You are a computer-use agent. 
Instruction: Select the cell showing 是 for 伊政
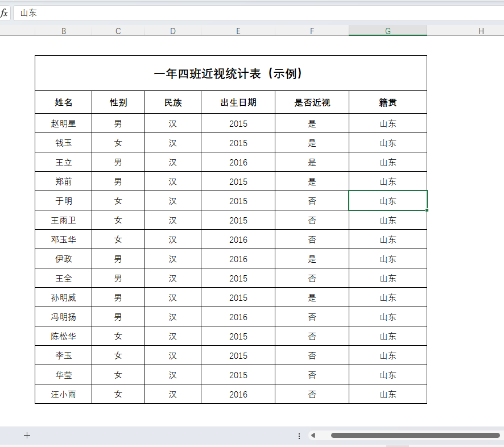312,259
